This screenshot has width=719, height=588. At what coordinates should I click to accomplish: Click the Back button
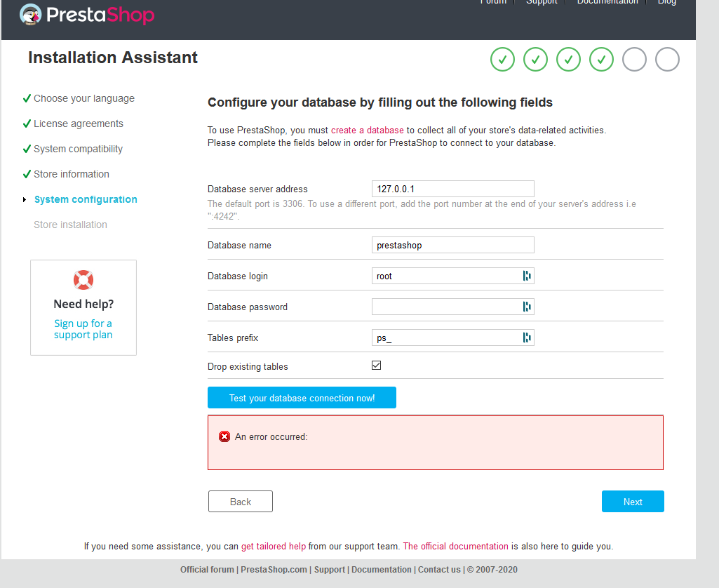click(x=241, y=502)
